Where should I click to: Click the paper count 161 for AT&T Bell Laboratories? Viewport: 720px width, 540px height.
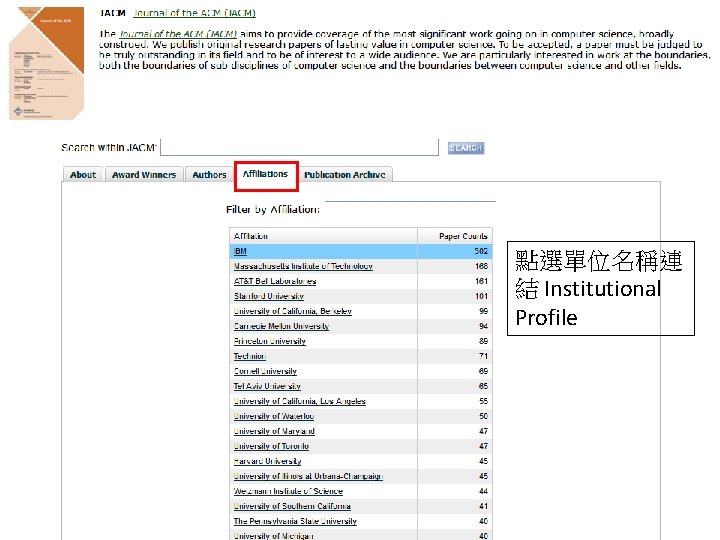pyautogui.click(x=482, y=281)
